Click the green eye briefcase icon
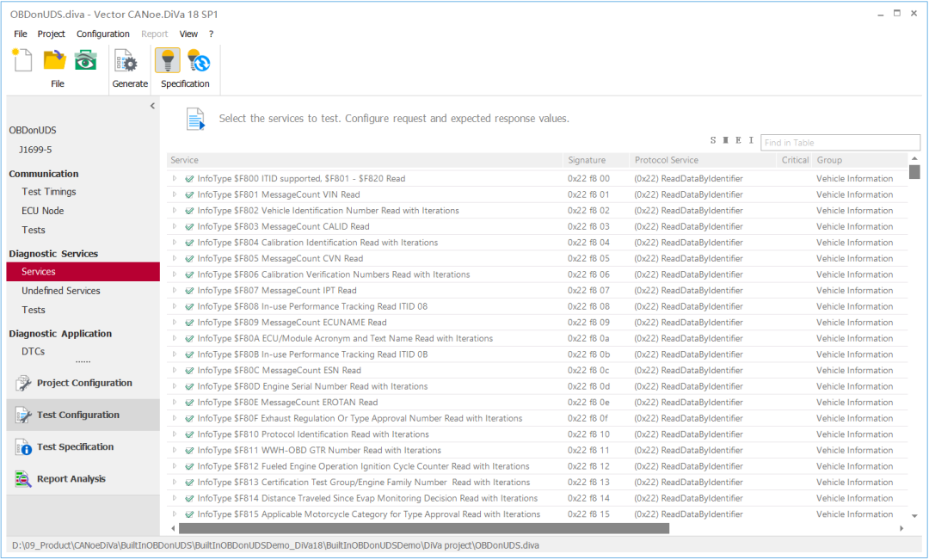Screen dimensions: 929x560 tap(85, 60)
